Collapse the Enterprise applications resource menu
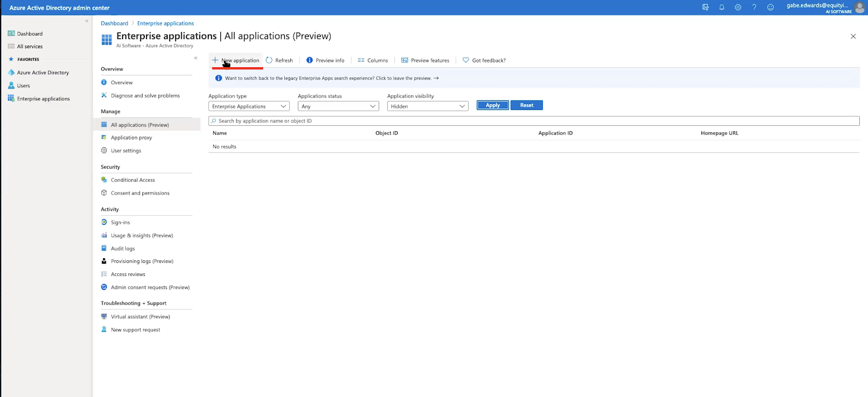The height and width of the screenshot is (397, 868). click(196, 58)
